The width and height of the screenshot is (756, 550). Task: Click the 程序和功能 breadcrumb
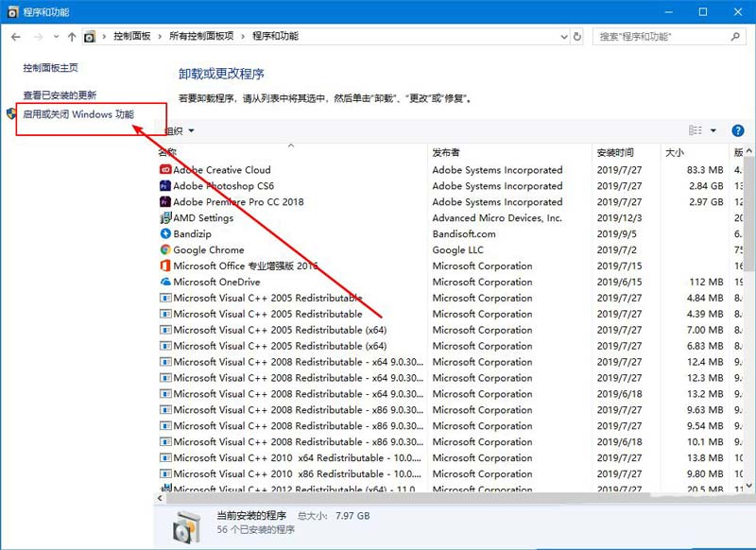(275, 36)
